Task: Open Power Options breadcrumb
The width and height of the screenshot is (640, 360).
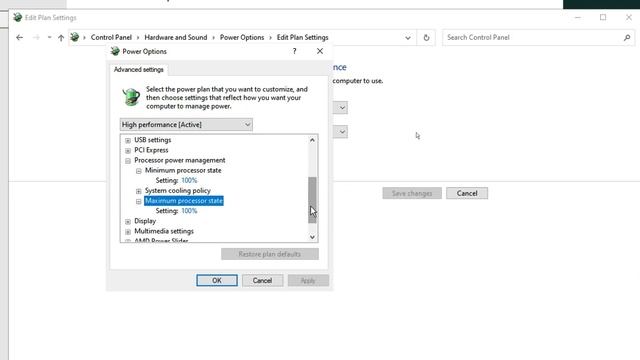Action: coord(242,38)
